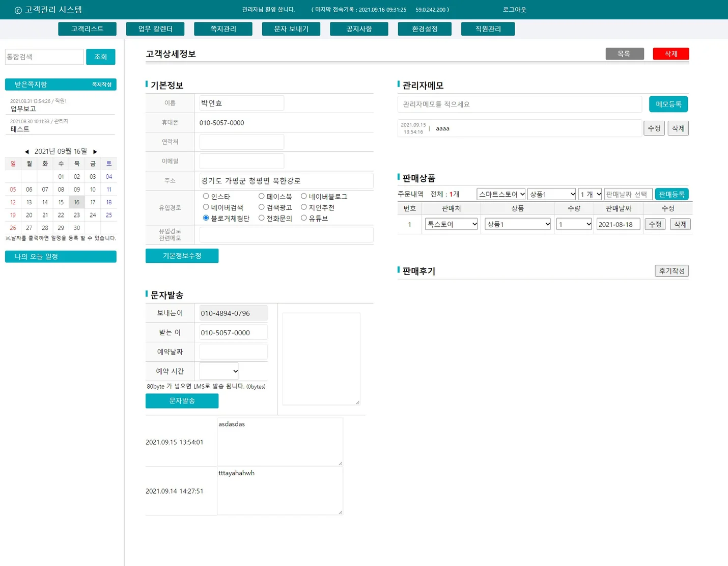Select the 검색광고 radio option
The width and height of the screenshot is (728, 566).
[x=261, y=207]
